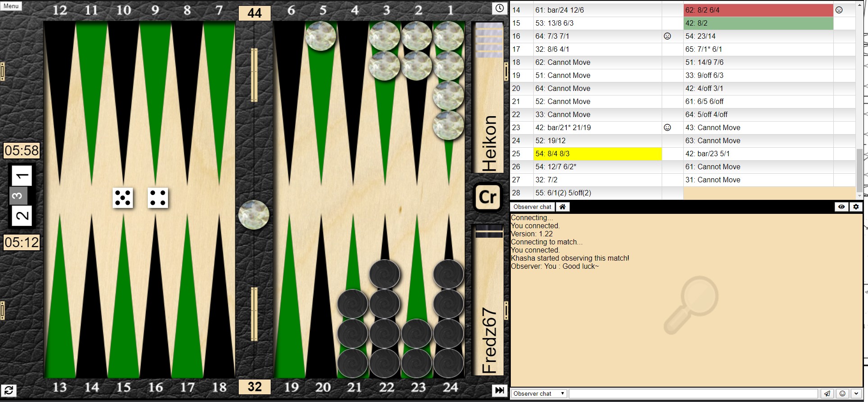Screen dimensions: 868x402
Task: Click the clock icon above the board
Action: click(x=499, y=8)
